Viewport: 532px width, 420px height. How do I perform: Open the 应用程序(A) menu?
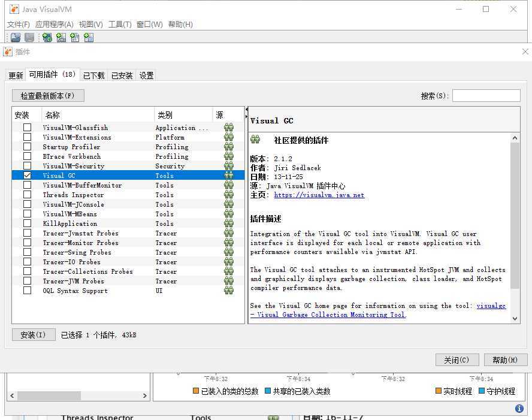55,25
